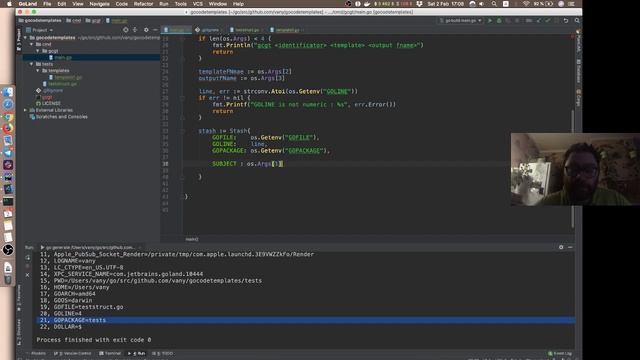Open Project panel settings gear
The width and height of the screenshot is (640, 360).
[146, 30]
